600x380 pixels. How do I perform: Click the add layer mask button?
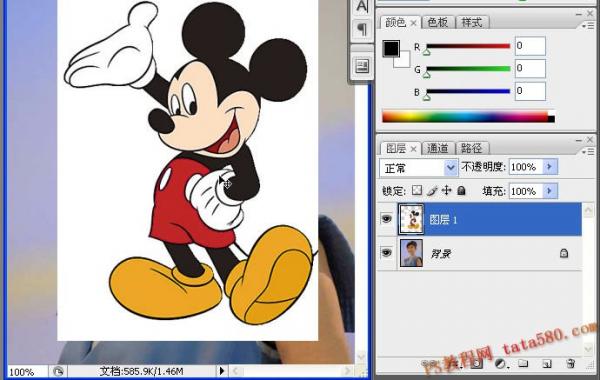tap(476, 364)
